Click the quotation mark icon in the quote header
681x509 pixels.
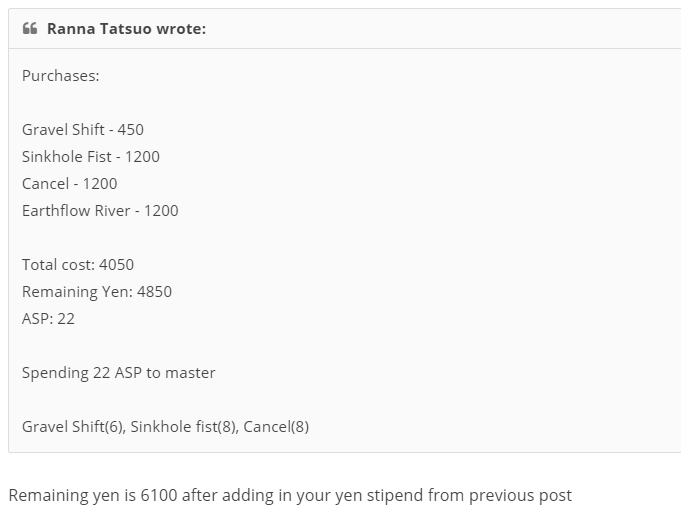coord(29,29)
